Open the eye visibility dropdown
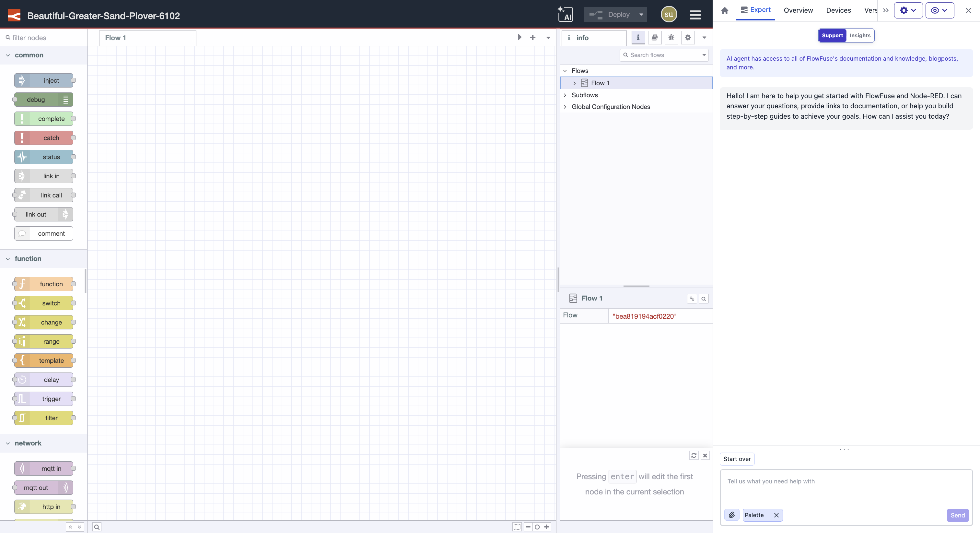The image size is (980, 533). pos(939,10)
